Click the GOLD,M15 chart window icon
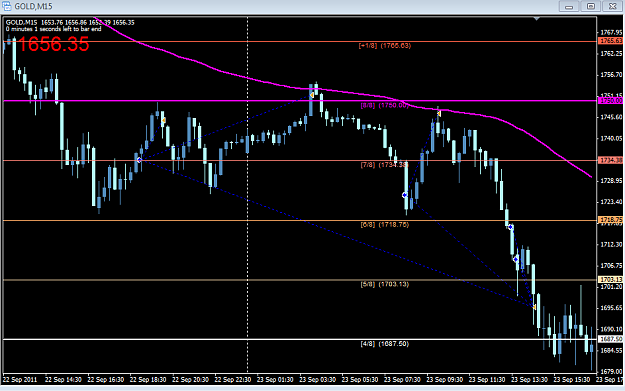The width and height of the screenshot is (625, 391). tap(6, 6)
